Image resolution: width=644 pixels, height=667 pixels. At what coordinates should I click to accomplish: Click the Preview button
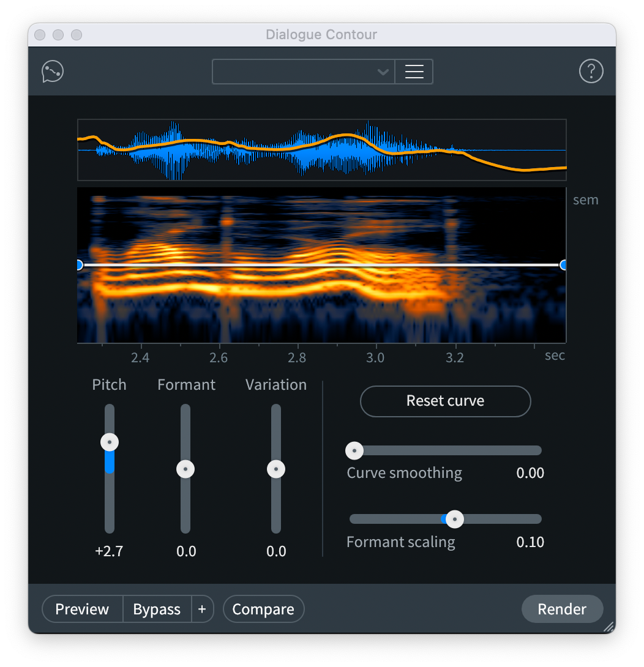click(82, 609)
